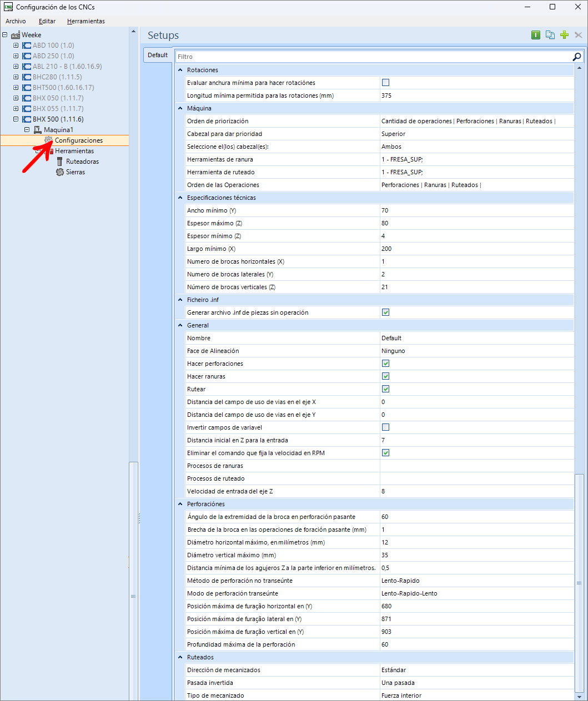Collapse the Perforaciónes section
This screenshot has width=588, height=701.
180,504
